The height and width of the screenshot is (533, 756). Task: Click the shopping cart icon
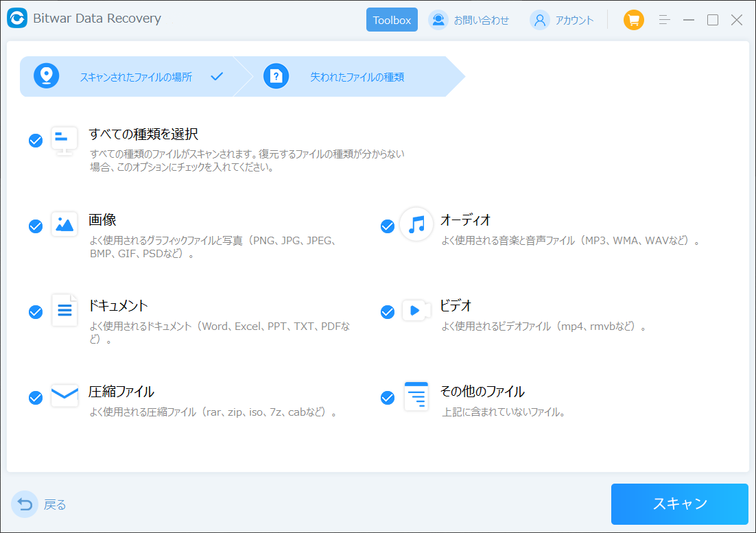click(x=633, y=20)
